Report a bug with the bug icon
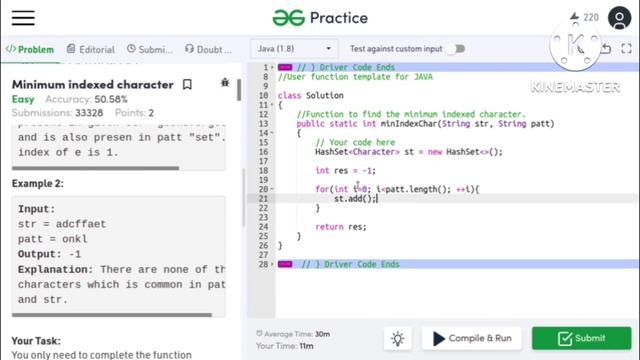Screen dimensions: 640x360 tap(225, 82)
